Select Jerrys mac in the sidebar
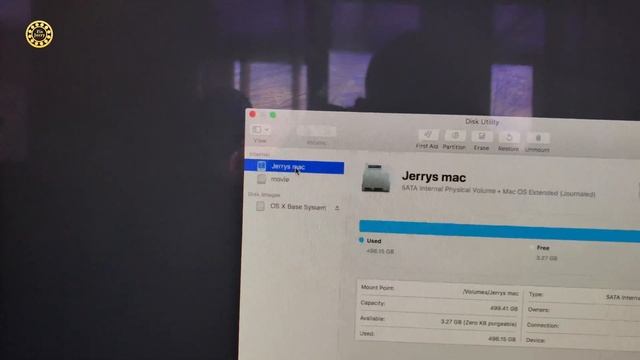640x360 pixels. coord(294,167)
